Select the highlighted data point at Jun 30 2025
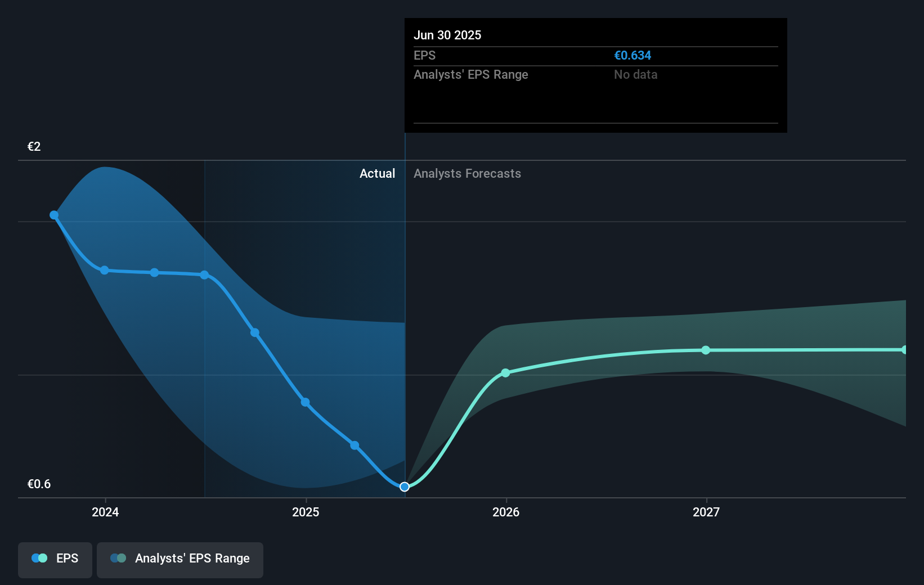Screen dimensions: 924x585 404,487
